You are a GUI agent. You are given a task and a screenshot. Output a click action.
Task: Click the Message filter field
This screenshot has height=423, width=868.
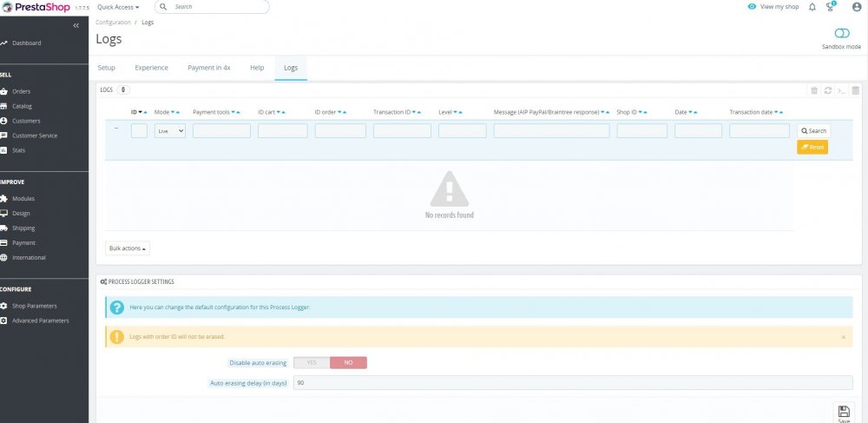551,130
